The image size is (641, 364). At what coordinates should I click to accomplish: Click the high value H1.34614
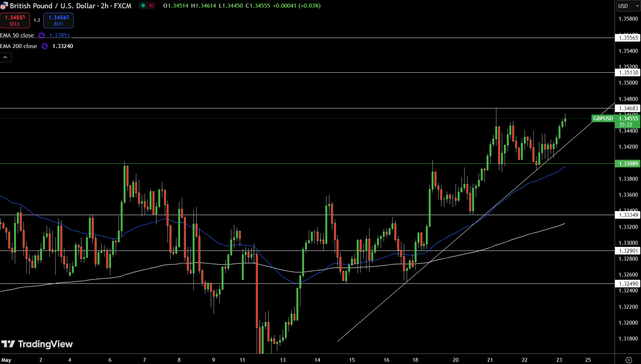(204, 6)
